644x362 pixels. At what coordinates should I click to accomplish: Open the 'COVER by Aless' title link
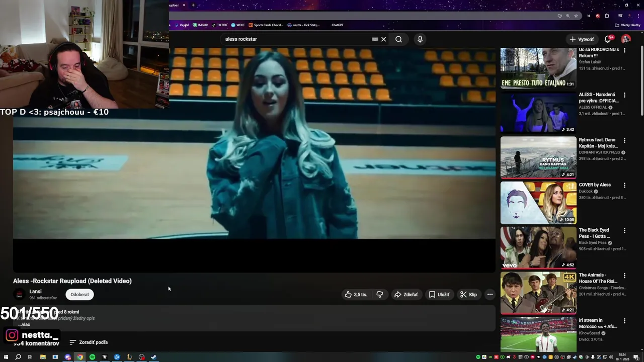595,185
